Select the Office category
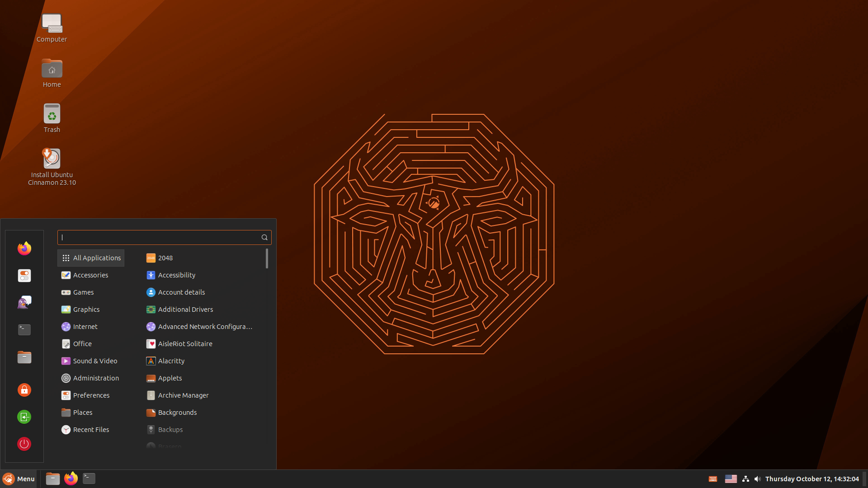Image resolution: width=868 pixels, height=488 pixels. click(x=91, y=344)
